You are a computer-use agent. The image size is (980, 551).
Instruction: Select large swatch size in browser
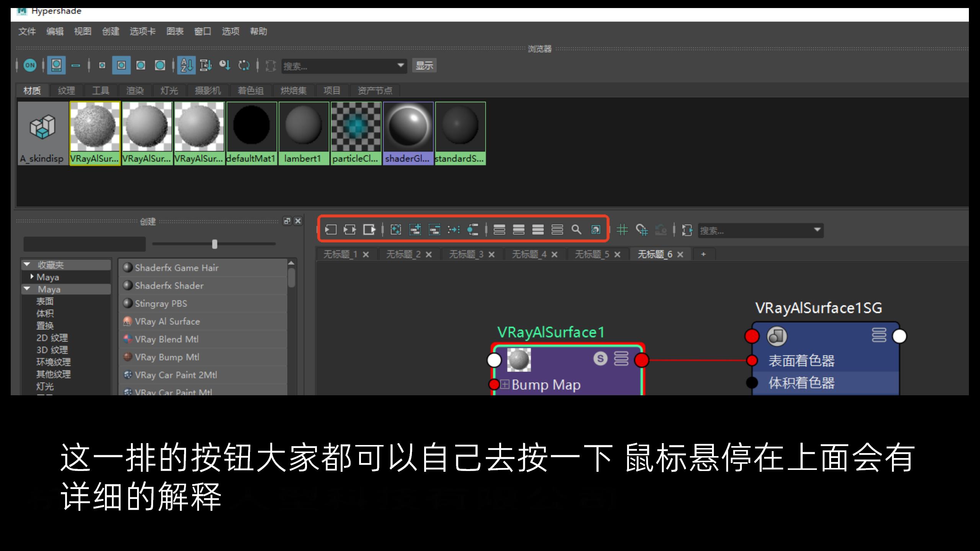point(141,65)
